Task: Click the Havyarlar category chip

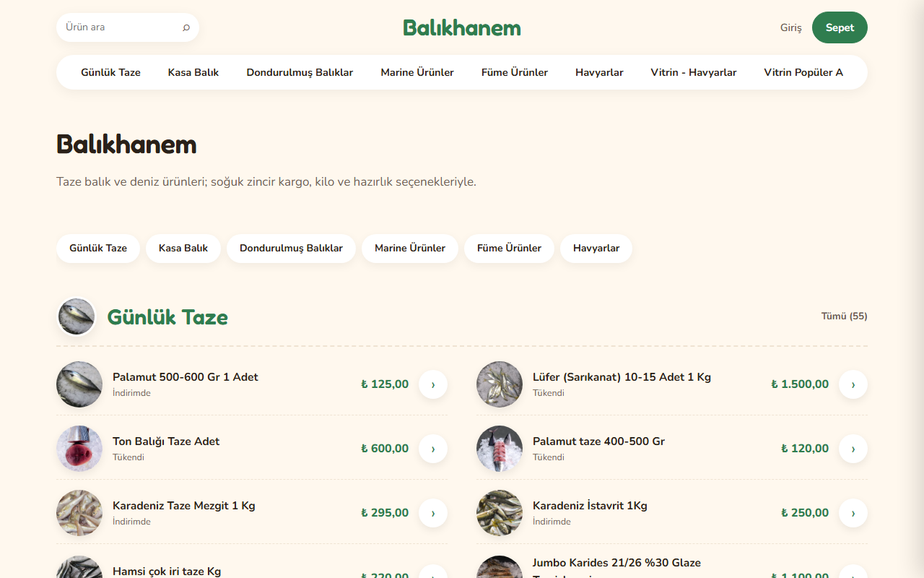Action: click(x=596, y=249)
